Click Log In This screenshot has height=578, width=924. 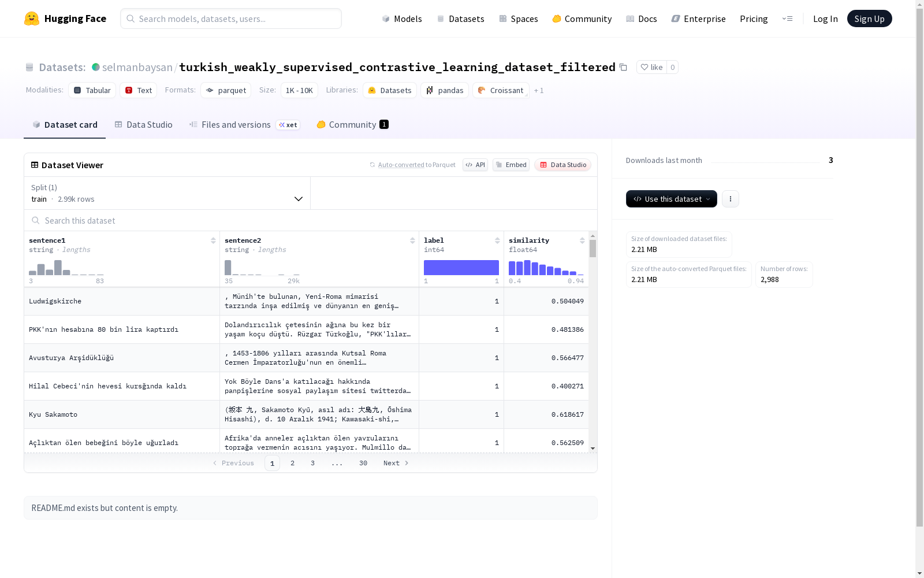click(x=825, y=18)
